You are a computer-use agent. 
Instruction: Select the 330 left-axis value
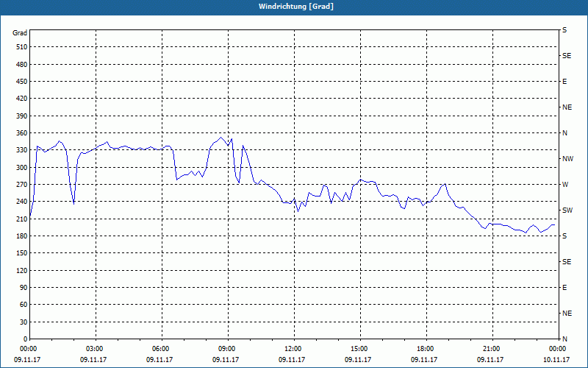pos(22,150)
